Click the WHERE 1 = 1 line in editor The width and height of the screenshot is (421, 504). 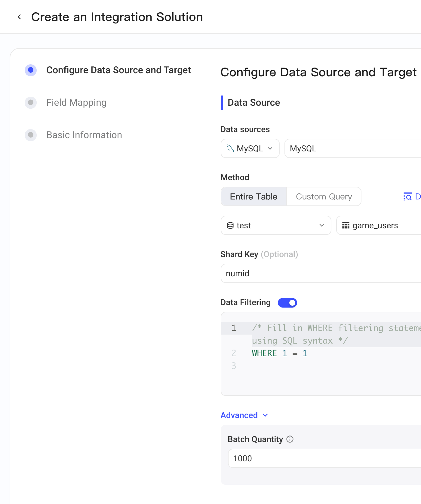[x=280, y=353]
